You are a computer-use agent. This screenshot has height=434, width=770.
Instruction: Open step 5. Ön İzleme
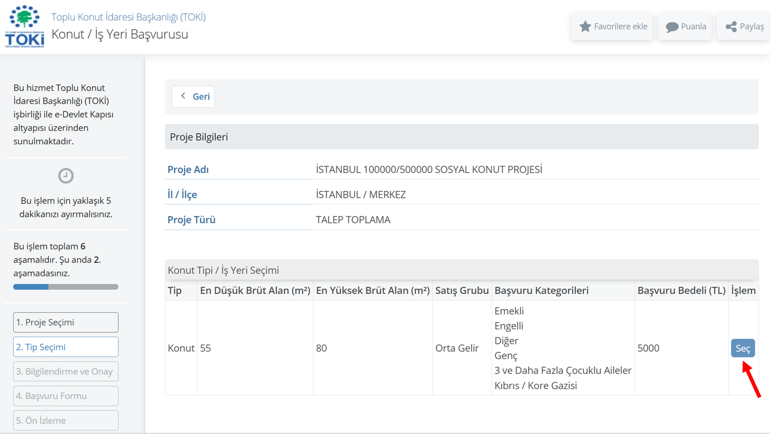[x=66, y=420]
